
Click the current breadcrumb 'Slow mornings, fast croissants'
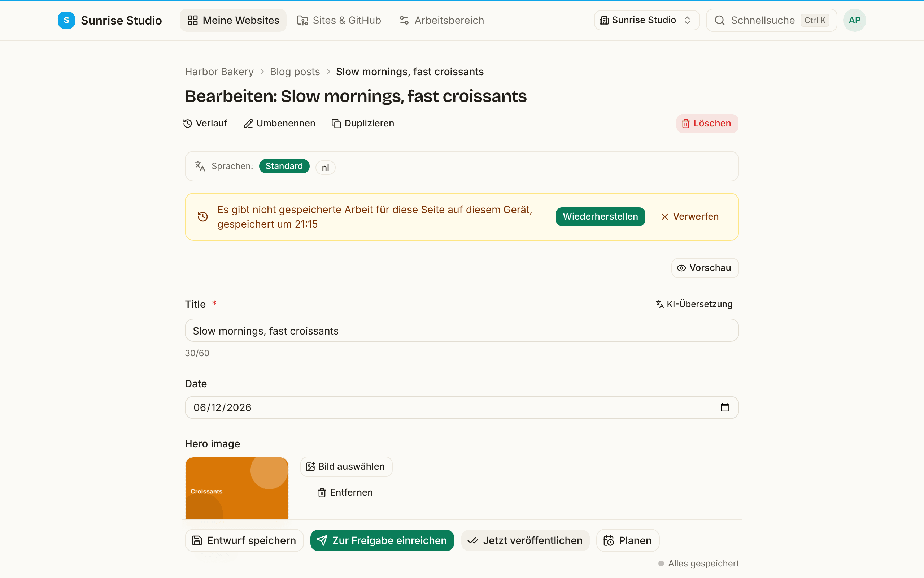410,72
